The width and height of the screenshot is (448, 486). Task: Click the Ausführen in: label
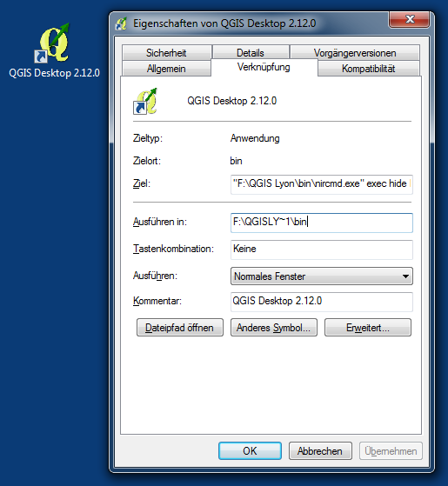[160, 222]
